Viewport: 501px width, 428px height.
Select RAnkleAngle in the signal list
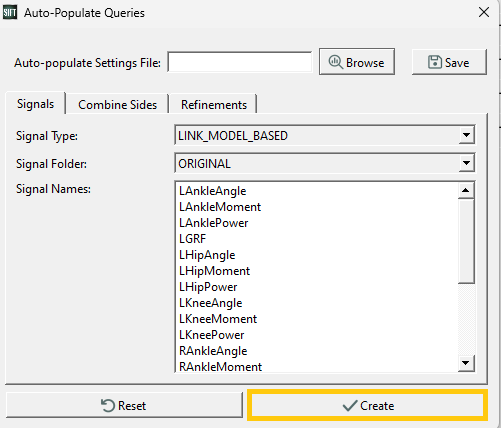point(213,351)
